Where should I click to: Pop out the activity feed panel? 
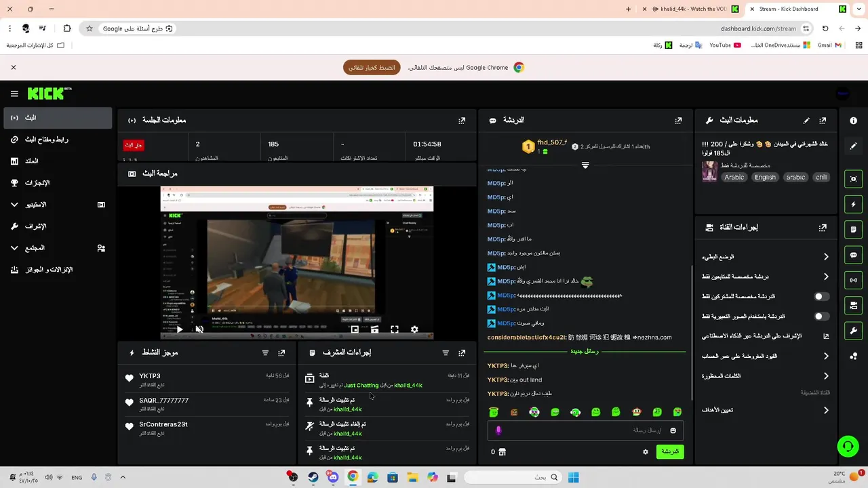click(281, 352)
